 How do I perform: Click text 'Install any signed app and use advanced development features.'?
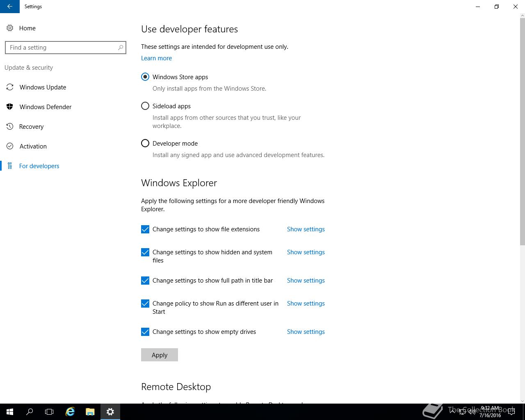(x=238, y=155)
